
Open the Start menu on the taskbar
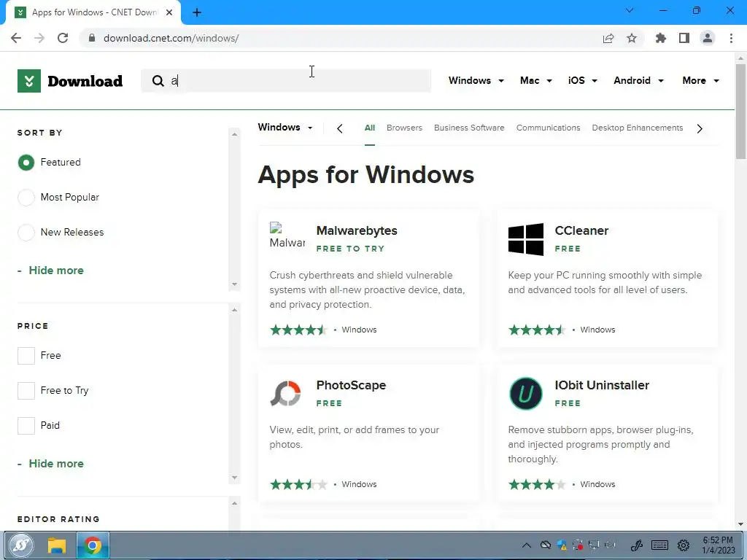(x=21, y=545)
